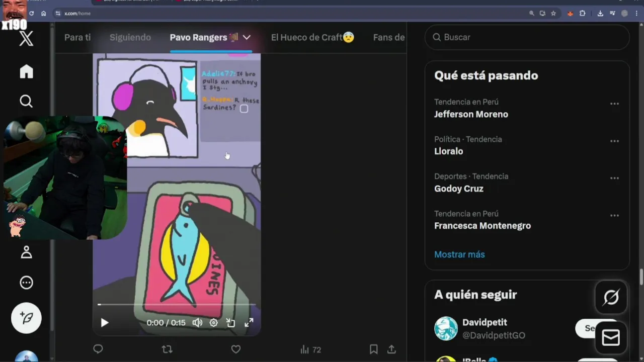Open trend Godoy Cruz

pyautogui.click(x=459, y=189)
